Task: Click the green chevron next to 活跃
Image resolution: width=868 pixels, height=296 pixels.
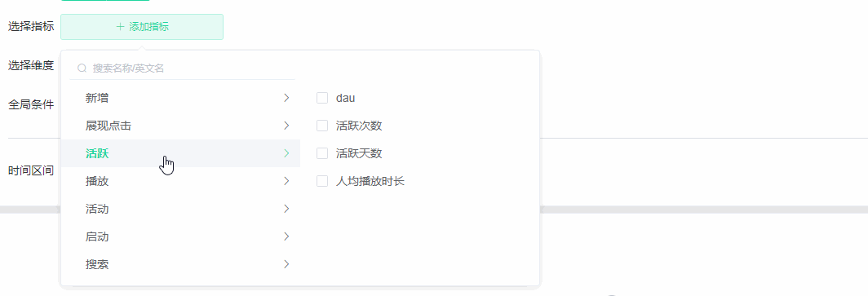Action: click(x=286, y=153)
